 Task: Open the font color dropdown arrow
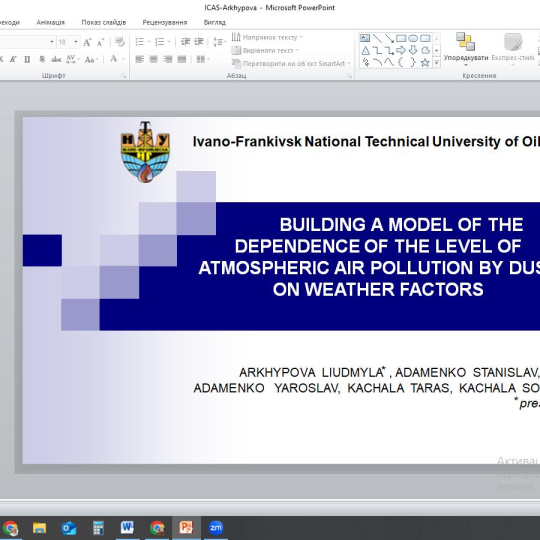point(123,59)
